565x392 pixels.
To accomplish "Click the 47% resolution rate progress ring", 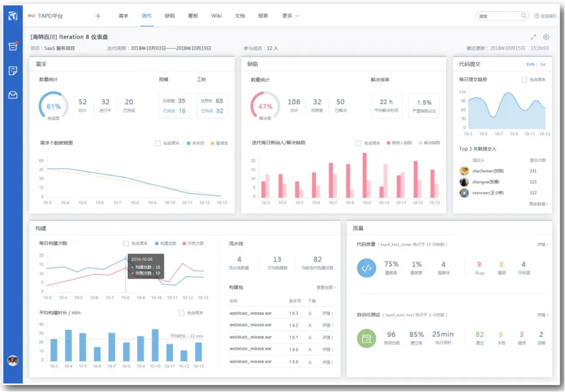I will tap(265, 106).
